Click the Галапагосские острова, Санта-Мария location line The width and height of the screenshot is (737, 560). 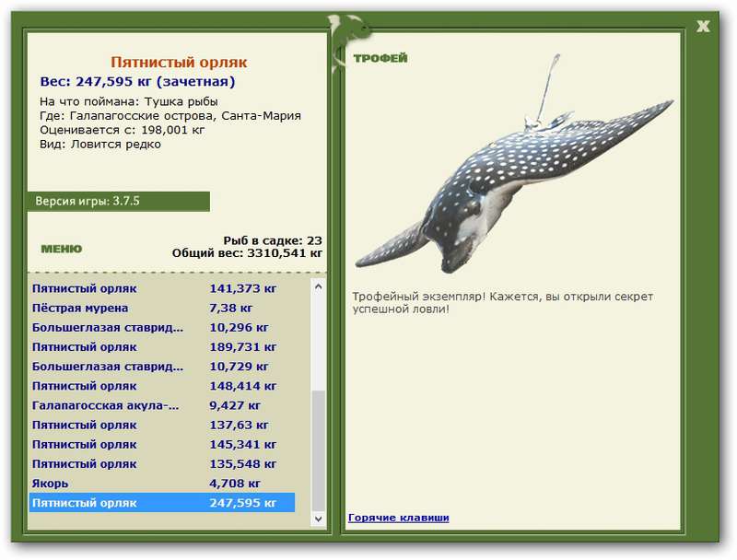coord(170,115)
